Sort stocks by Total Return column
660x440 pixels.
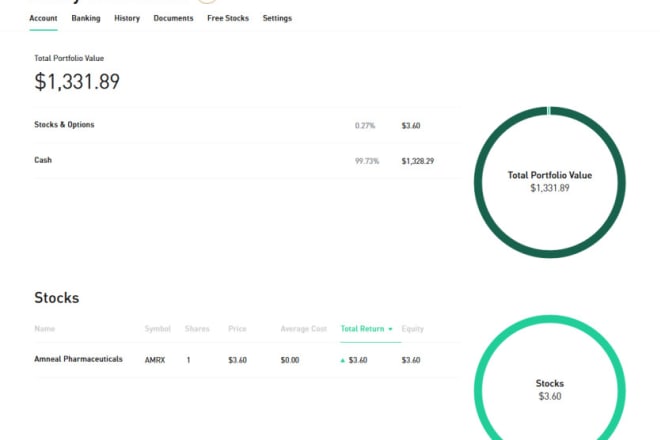tap(362, 328)
